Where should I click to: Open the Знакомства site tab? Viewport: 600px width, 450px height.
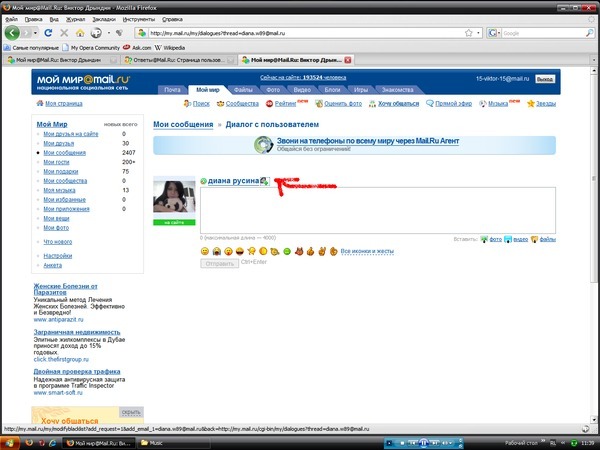[x=398, y=90]
